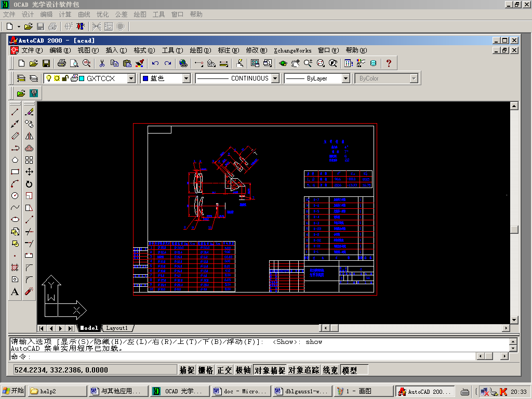This screenshot has height=399, width=532.
Task: Click the Match Properties paintbrush icon
Action: coord(139,63)
